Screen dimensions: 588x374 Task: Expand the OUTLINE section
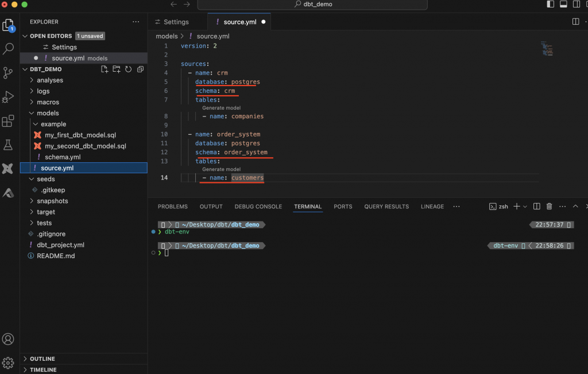[x=42, y=359]
